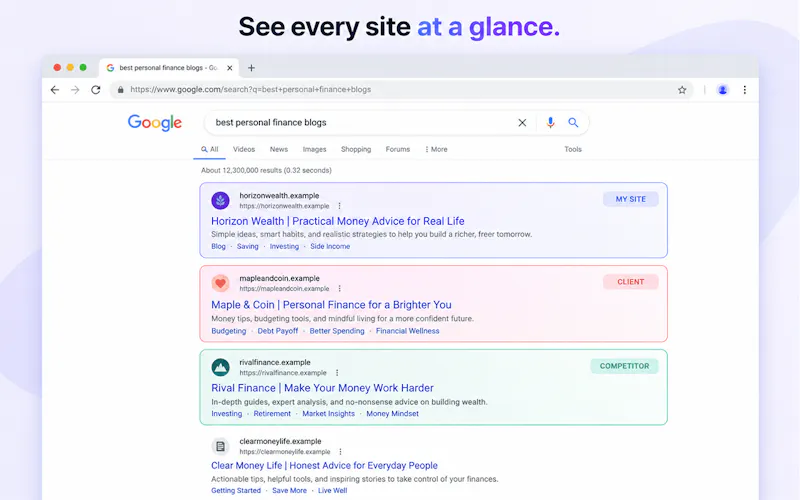
Task: Clear the search box with X icon
Action: (x=522, y=122)
